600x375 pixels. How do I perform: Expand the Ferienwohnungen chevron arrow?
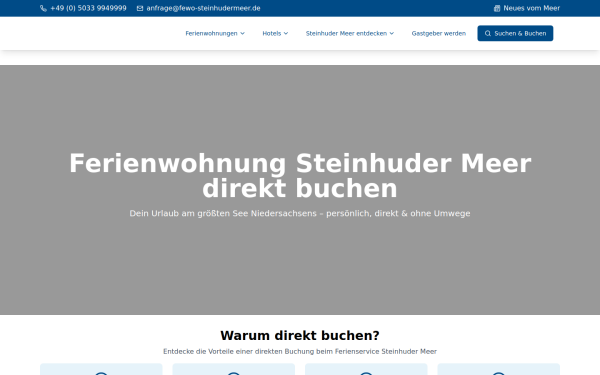(x=243, y=34)
